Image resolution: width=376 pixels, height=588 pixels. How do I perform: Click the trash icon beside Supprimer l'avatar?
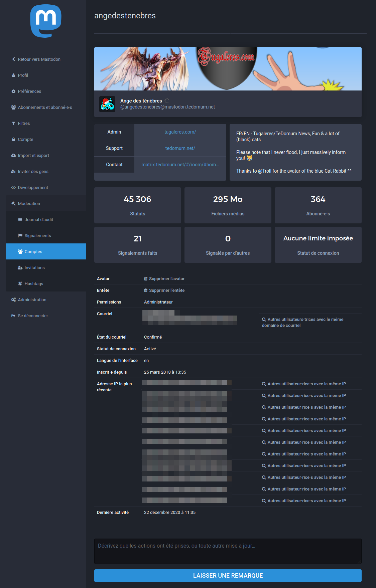tap(146, 279)
